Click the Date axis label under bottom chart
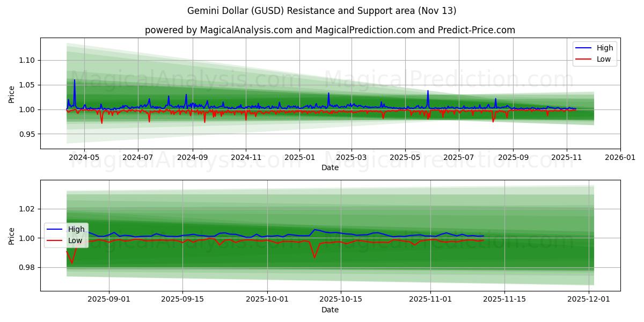This screenshot has height=322, width=644. point(331,310)
